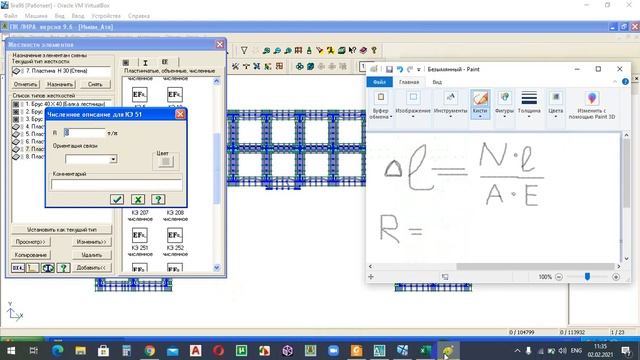Image resolution: width=640 pixels, height=360 pixels.
Task: Open the steel profile (I-beam) stiffness tab
Action: point(145,62)
